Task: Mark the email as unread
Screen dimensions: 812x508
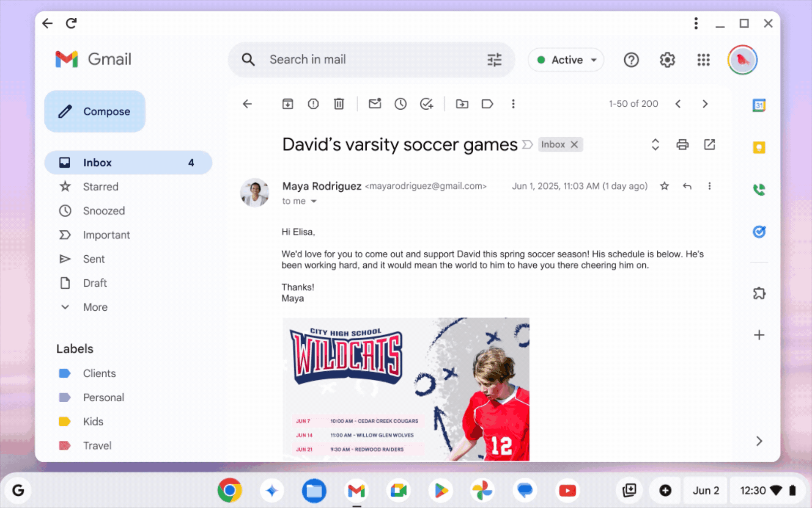Action: [375, 104]
